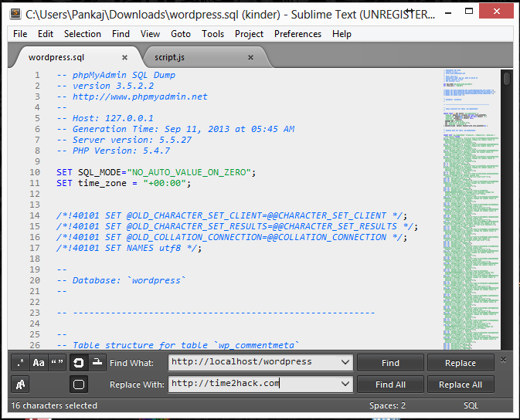Screen dimensions: 520x420
Task: Click the SET NAMES utf8 line
Action: (x=129, y=248)
